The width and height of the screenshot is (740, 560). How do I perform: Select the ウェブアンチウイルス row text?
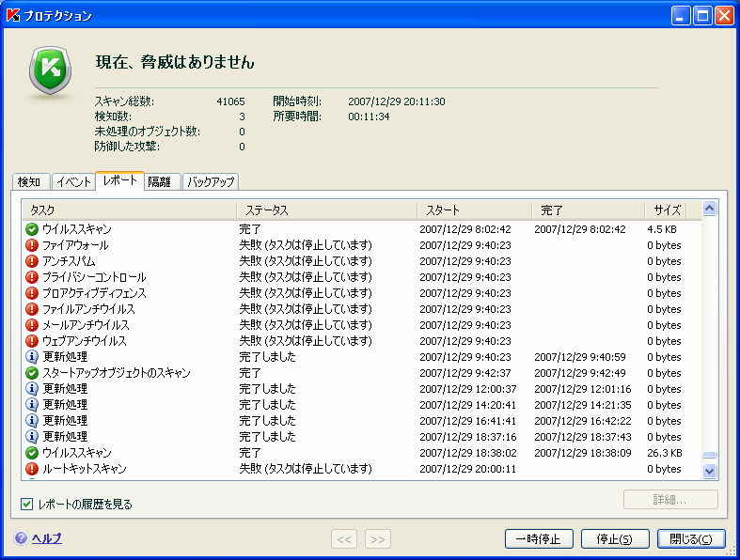coord(85,341)
